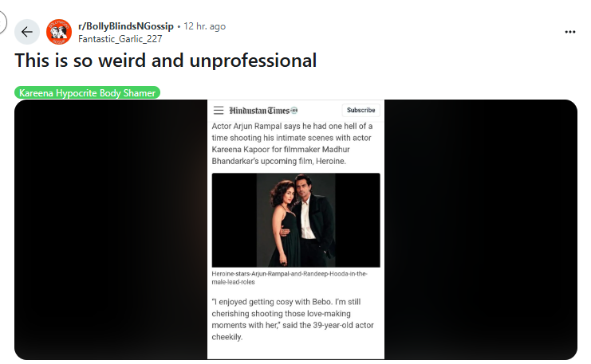Open Fantastic_Garlic_227 user profile
This screenshot has width=591, height=364.
coord(120,39)
